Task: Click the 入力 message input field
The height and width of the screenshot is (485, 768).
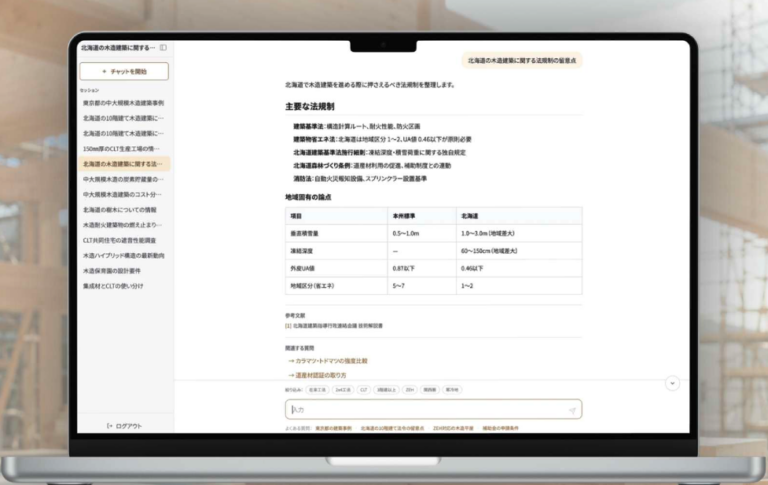Action: (433, 409)
